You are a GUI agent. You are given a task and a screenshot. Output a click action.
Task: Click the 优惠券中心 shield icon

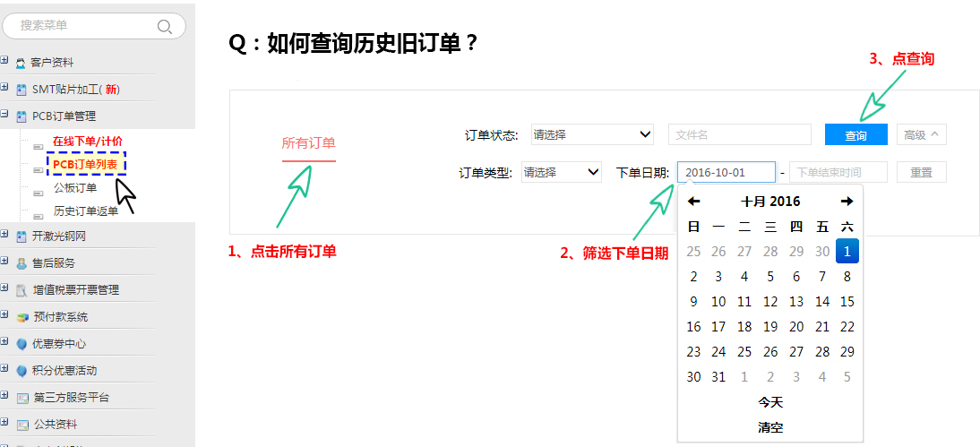[x=21, y=344]
